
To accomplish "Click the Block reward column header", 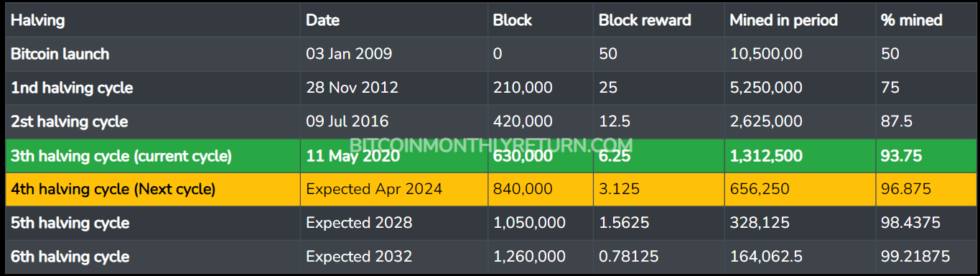I will 645,20.
